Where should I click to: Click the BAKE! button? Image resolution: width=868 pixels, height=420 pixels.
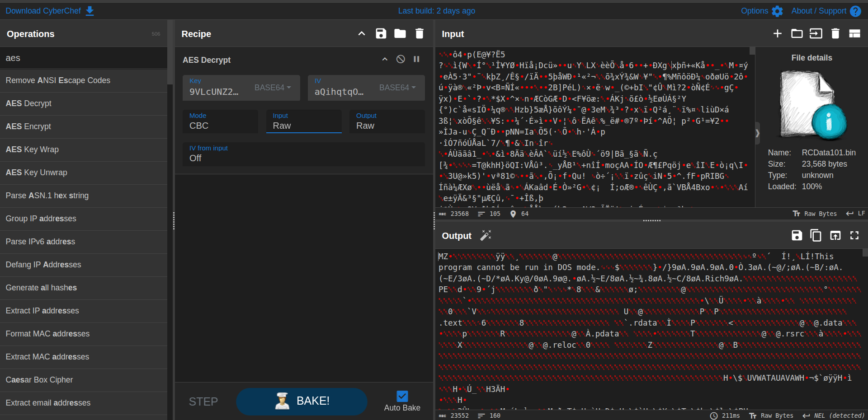302,401
